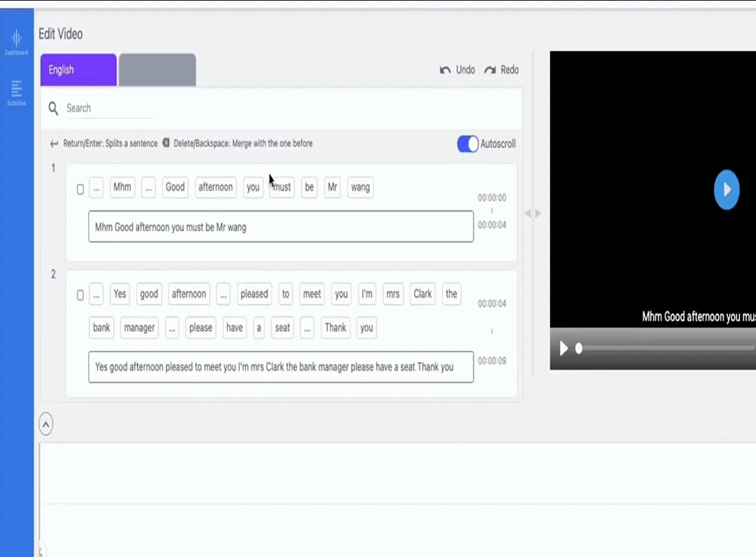Focus the Search input field
The width and height of the screenshot is (756, 557).
point(109,109)
